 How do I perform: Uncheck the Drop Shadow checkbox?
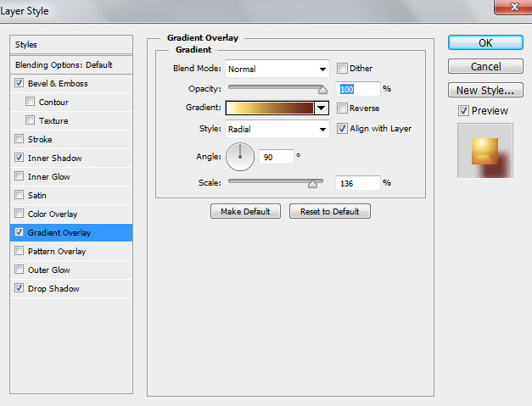coord(19,287)
